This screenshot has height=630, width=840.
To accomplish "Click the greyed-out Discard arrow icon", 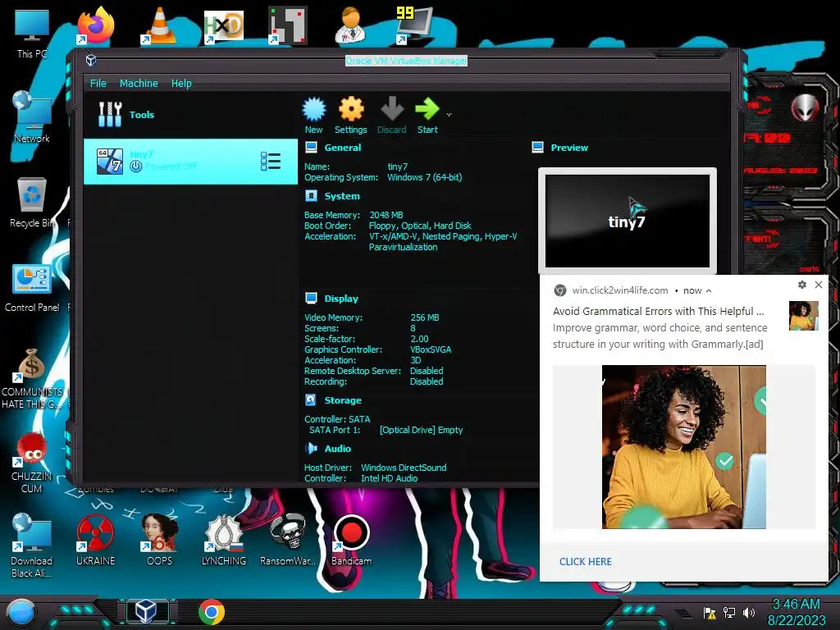I will coord(391,109).
